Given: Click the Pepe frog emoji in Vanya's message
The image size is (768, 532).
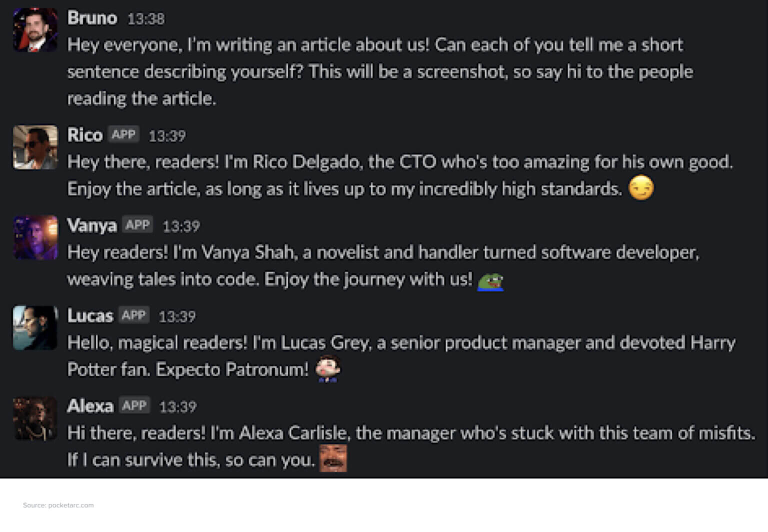Looking at the screenshot, I should click(x=490, y=281).
